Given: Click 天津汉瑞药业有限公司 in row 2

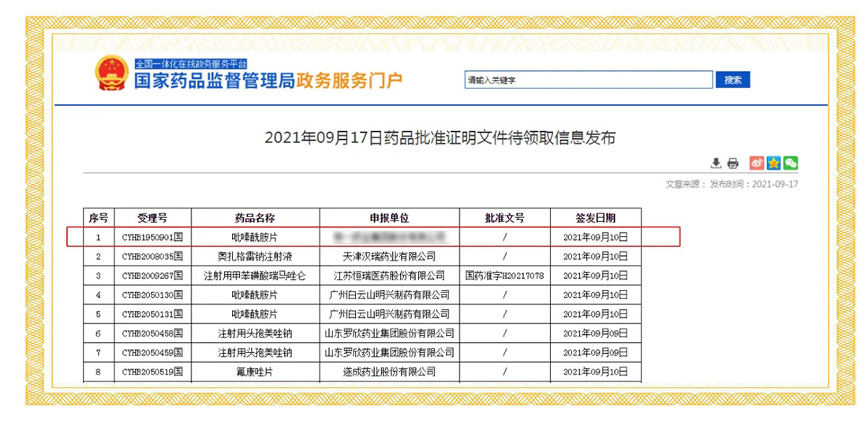Looking at the screenshot, I should coord(390,257).
